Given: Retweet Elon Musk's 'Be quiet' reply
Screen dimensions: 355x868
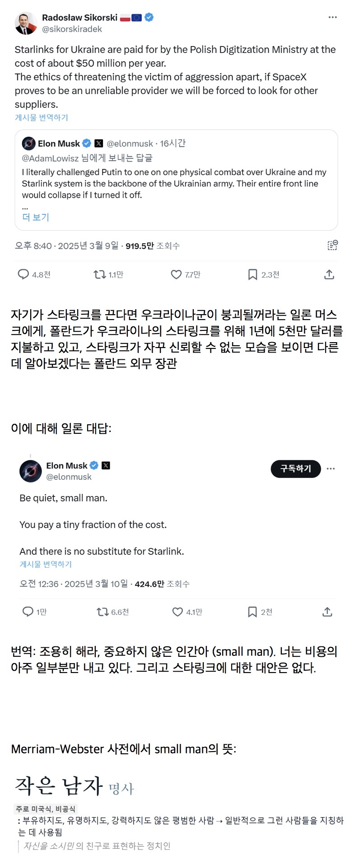Looking at the screenshot, I should [103, 612].
